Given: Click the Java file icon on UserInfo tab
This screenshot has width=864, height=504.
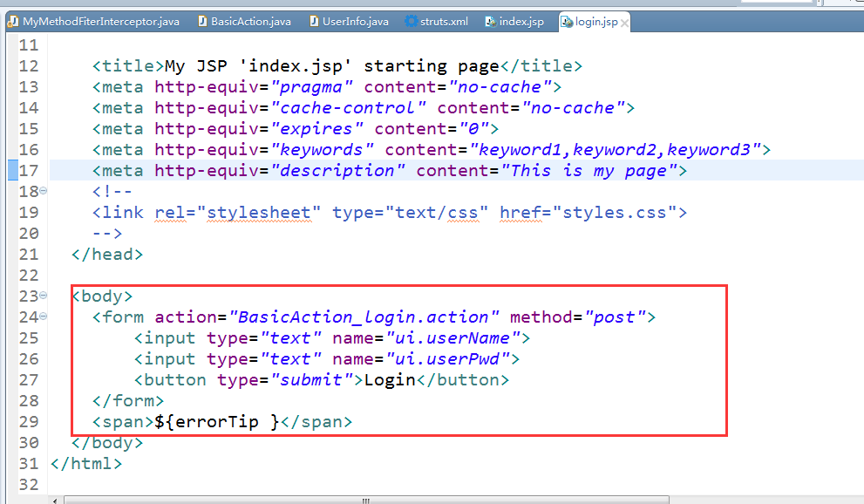Looking at the screenshot, I should click(314, 22).
